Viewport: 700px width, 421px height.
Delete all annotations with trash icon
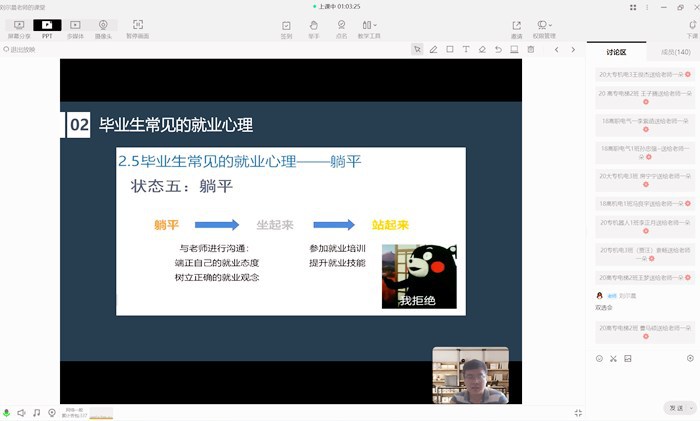530,49
